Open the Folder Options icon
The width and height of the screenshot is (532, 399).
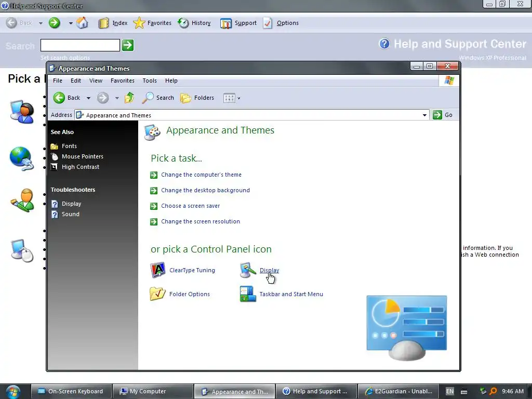(180, 294)
